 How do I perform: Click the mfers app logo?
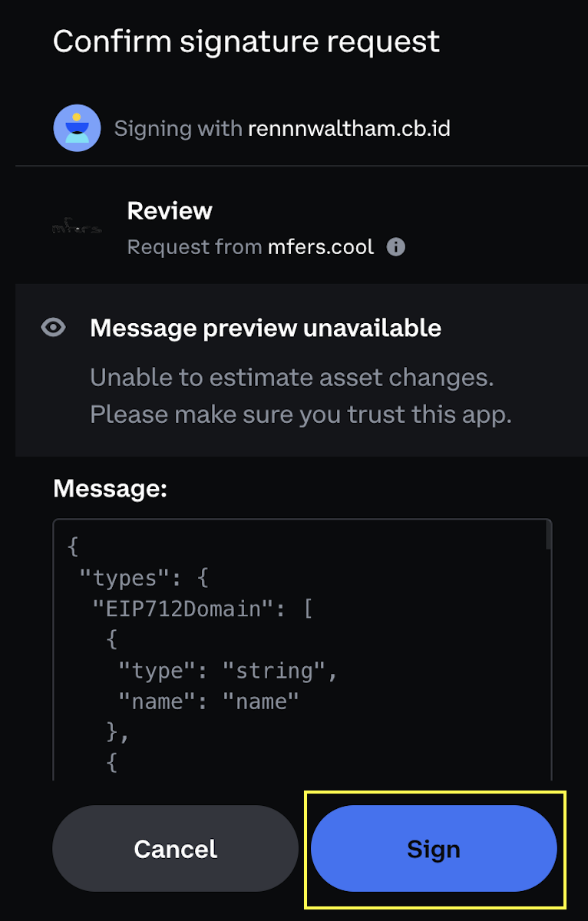[78, 228]
